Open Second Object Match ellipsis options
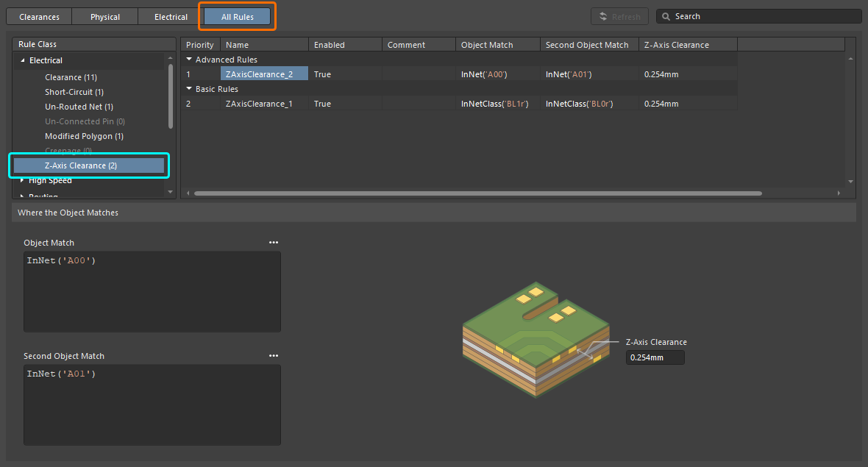Image resolution: width=868 pixels, height=467 pixels. [x=274, y=356]
